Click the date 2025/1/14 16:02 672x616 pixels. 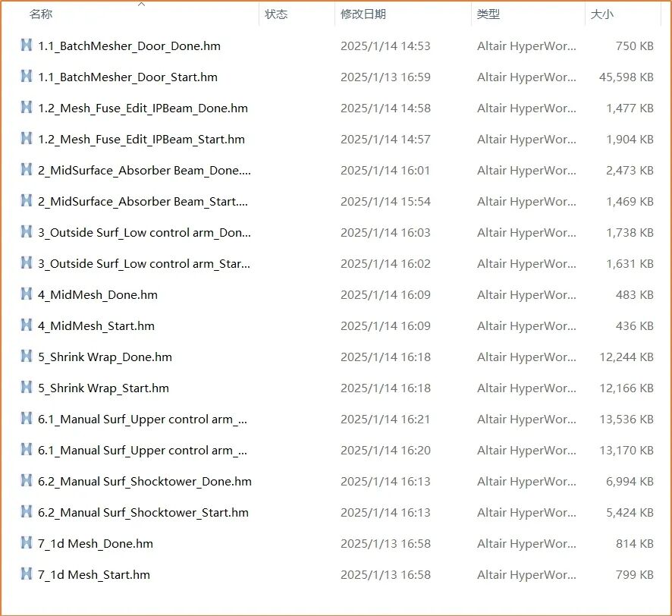coord(385,264)
